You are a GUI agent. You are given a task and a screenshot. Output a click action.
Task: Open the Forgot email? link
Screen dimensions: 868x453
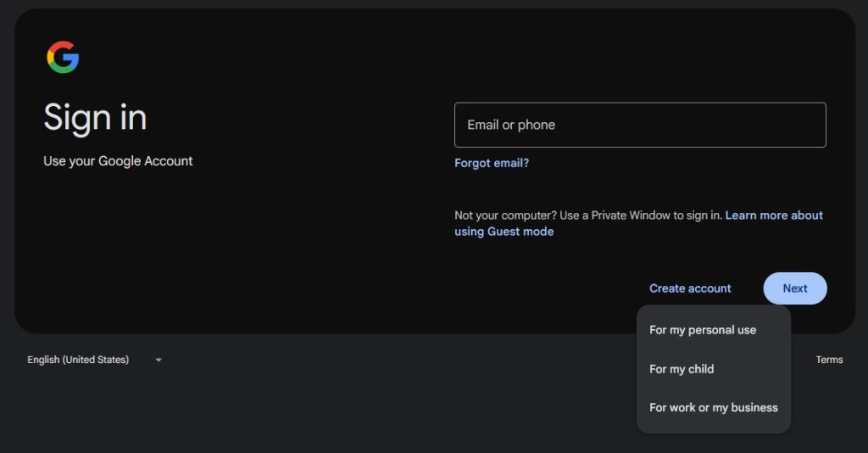click(x=492, y=163)
